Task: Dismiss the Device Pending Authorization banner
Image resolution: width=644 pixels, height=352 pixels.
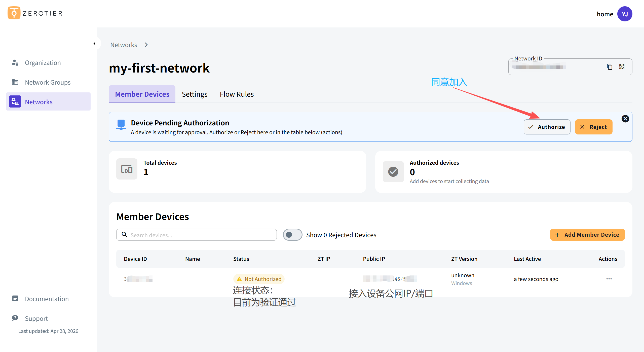Action: point(625,119)
